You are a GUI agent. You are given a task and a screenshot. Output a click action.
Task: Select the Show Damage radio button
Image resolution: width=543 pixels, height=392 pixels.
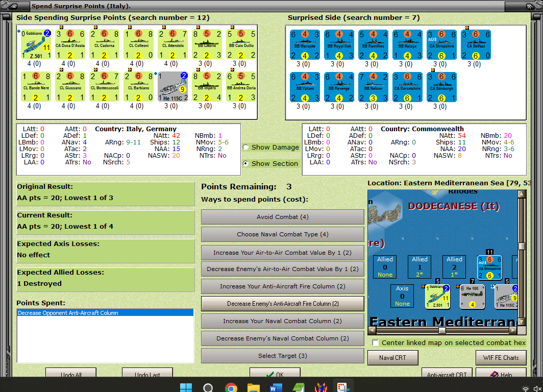246,147
